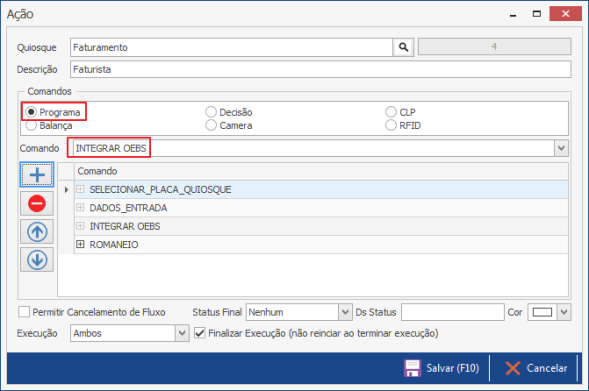Remove command with the red minus button
The image size is (589, 391).
[x=37, y=203]
